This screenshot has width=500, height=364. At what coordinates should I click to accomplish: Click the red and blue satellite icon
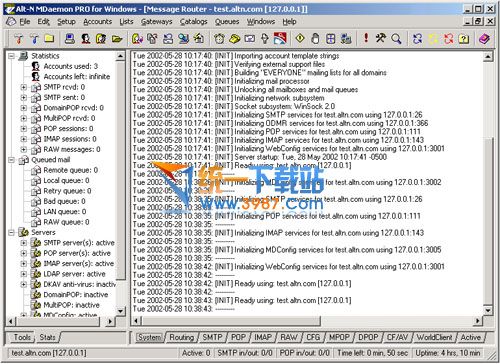(280, 39)
